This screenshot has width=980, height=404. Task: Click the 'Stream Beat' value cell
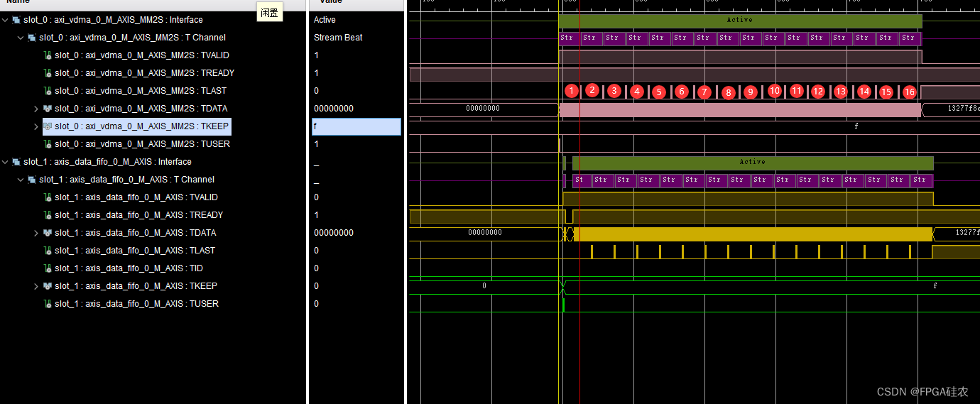338,38
